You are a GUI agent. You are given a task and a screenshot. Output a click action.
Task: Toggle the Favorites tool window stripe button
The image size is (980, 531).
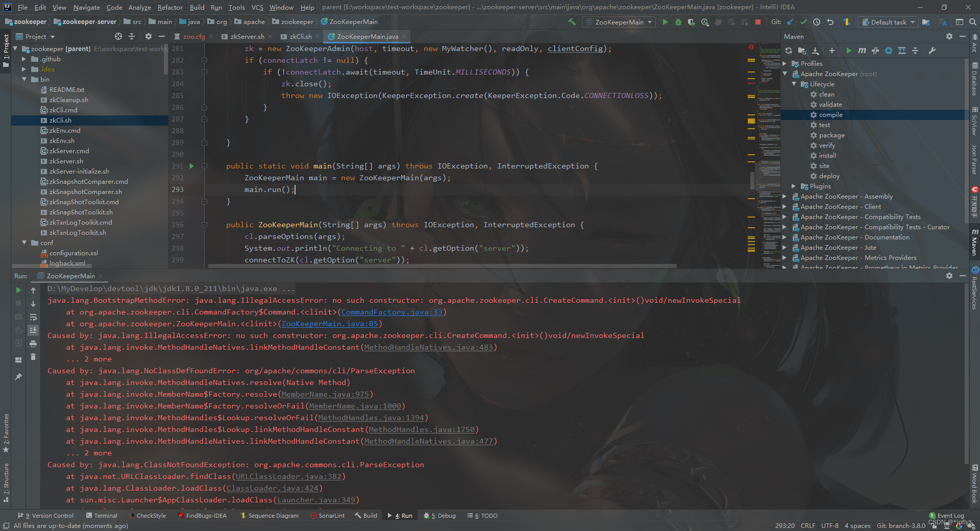coord(6,433)
